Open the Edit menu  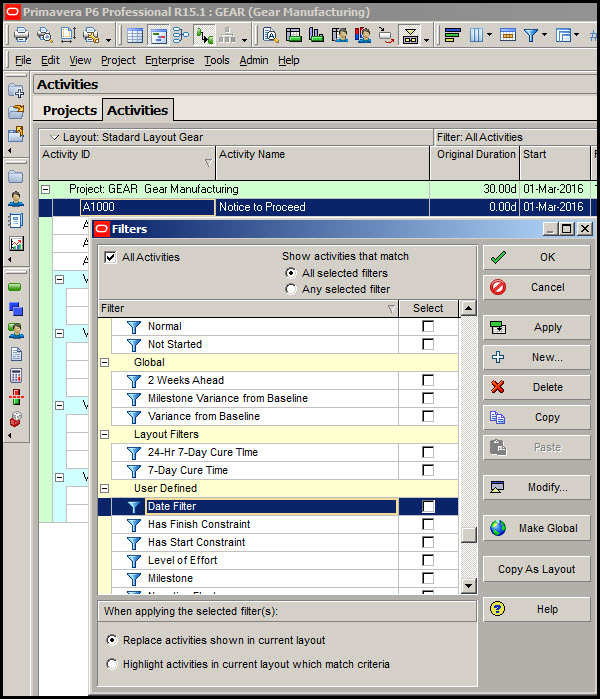50,60
